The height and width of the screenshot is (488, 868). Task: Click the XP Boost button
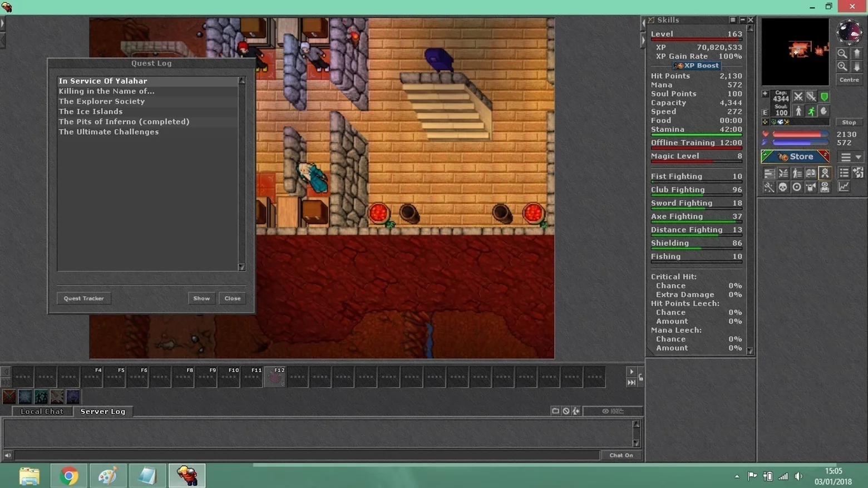[697, 66]
